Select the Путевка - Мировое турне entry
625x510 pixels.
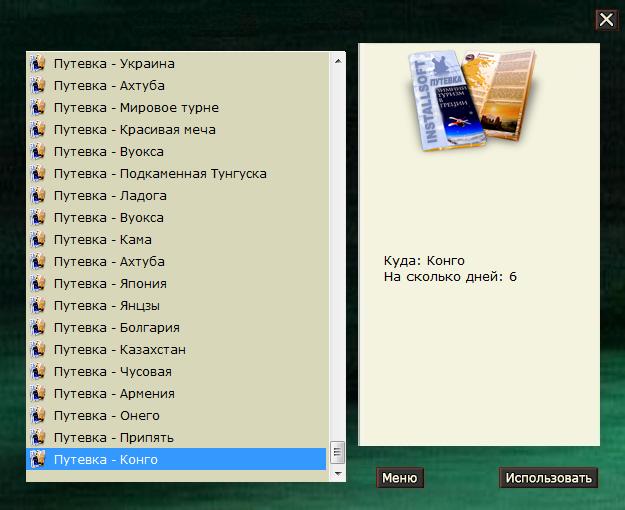pyautogui.click(x=136, y=108)
